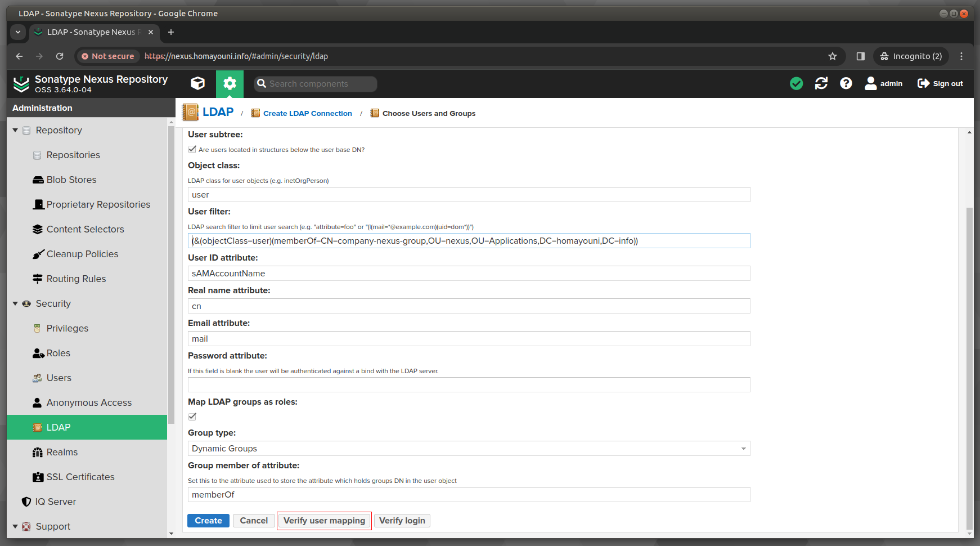Click the Privileges medal icon
Viewport: 980px width, 546px height.
click(x=37, y=328)
